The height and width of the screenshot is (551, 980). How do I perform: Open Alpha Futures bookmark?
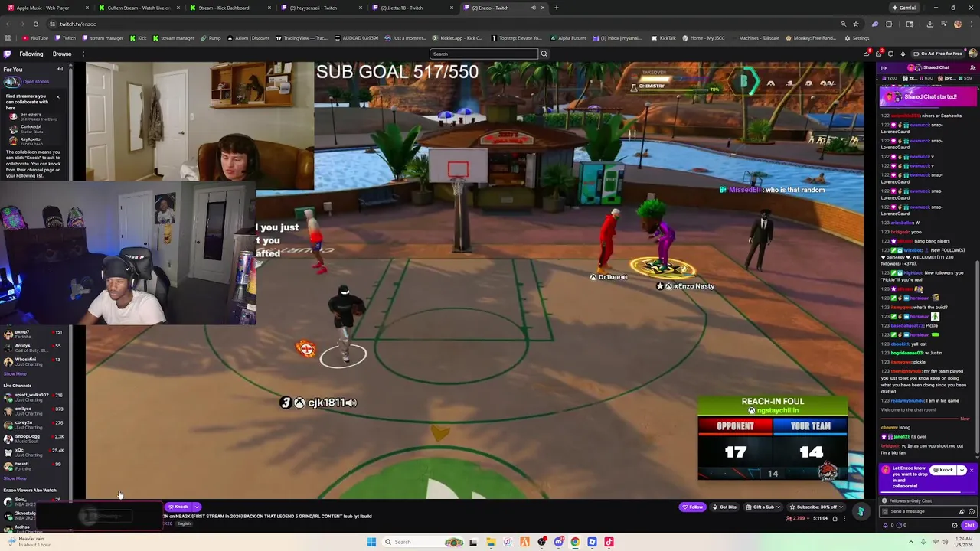coord(569,38)
